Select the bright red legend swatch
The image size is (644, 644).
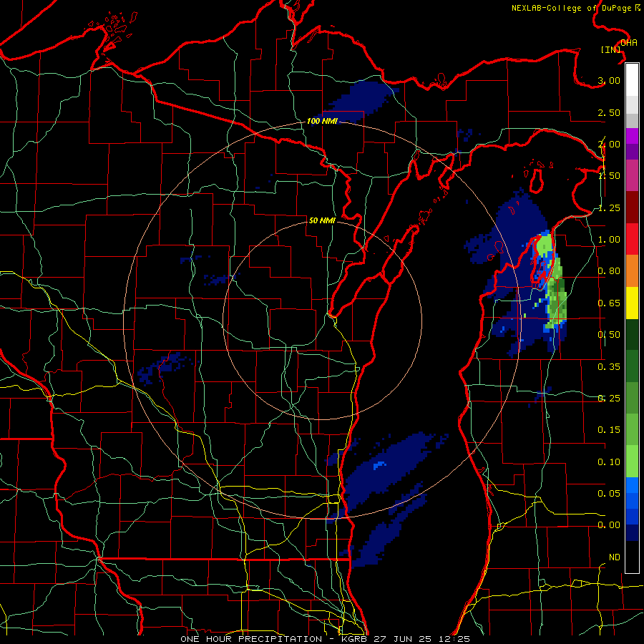point(632,239)
